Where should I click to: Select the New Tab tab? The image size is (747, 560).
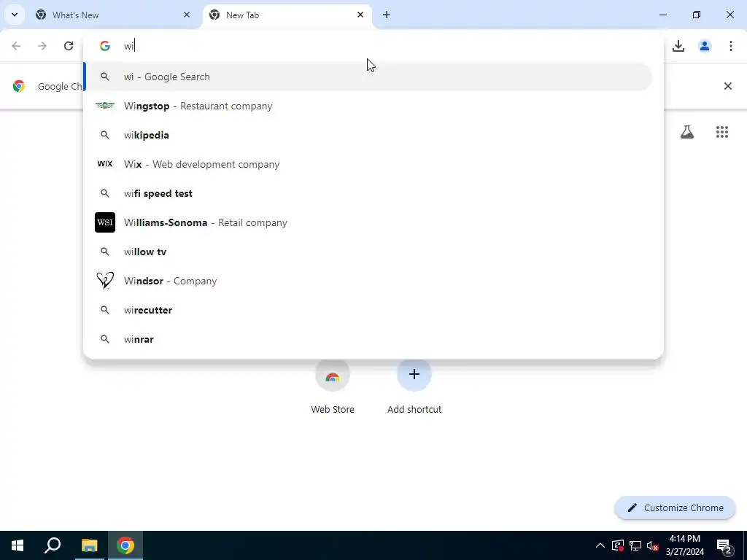click(x=287, y=15)
